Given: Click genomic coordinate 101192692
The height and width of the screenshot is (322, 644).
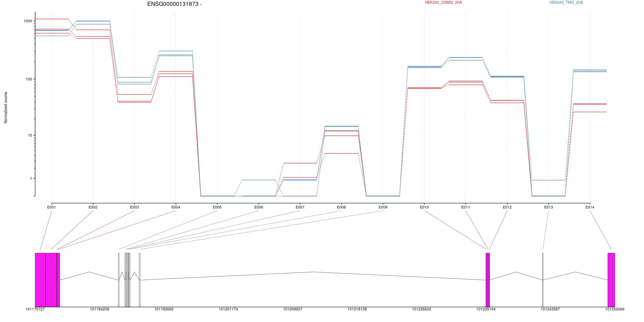Looking at the screenshot, I should tap(164, 309).
